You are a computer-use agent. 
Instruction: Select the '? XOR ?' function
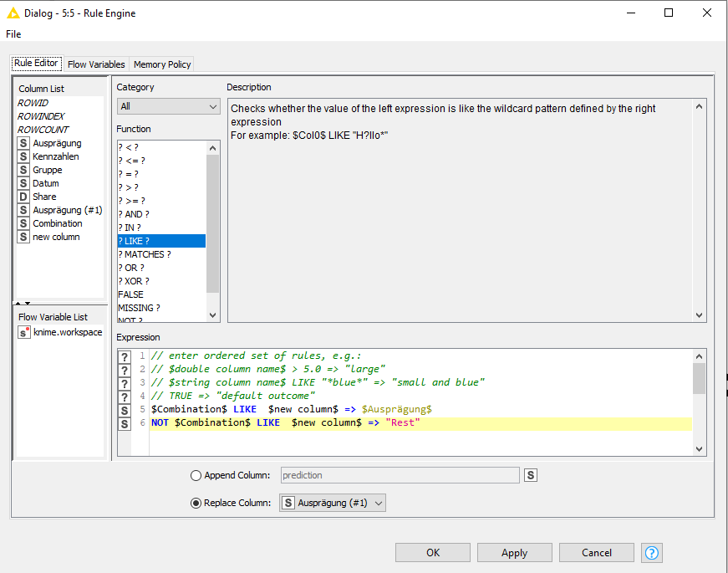161,281
